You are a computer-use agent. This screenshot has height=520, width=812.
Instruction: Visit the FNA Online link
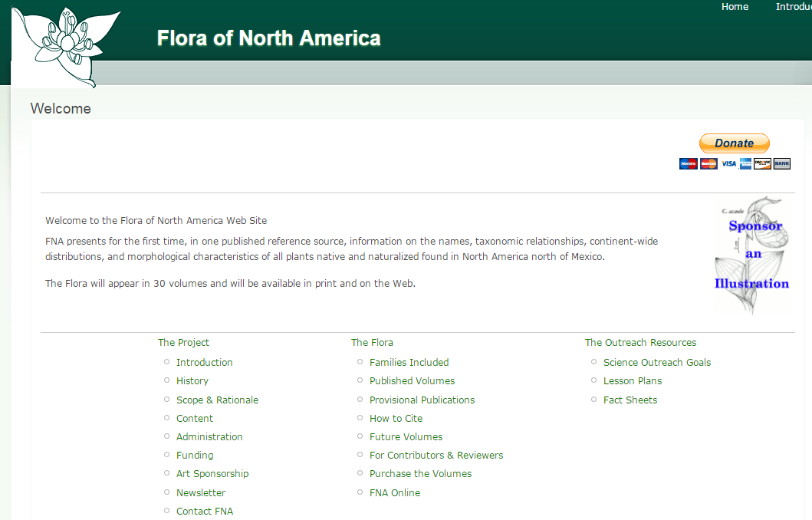pyautogui.click(x=394, y=493)
